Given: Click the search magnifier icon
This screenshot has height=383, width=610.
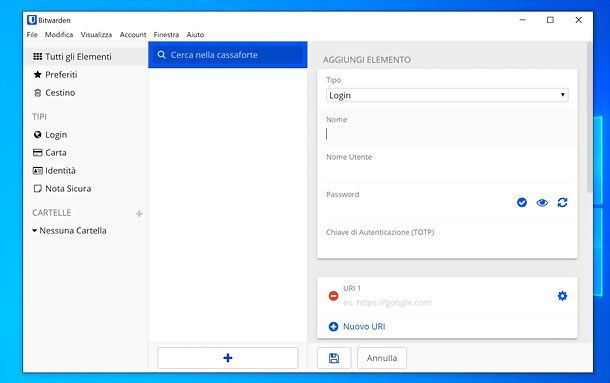Looking at the screenshot, I should [161, 55].
